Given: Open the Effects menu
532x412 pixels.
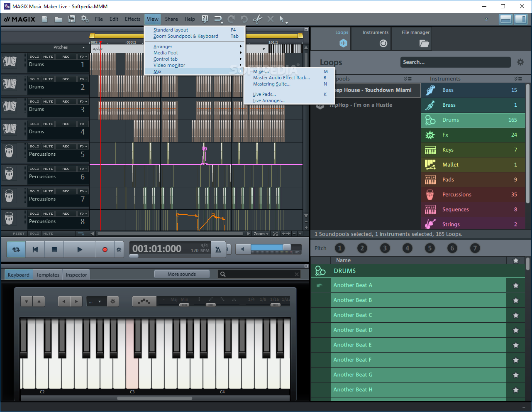Looking at the screenshot, I should pos(132,19).
